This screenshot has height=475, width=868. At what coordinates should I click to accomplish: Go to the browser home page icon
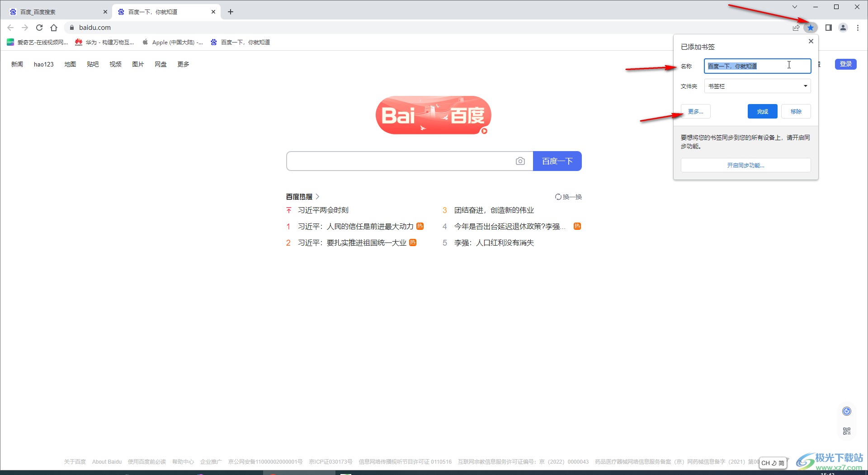click(54, 28)
